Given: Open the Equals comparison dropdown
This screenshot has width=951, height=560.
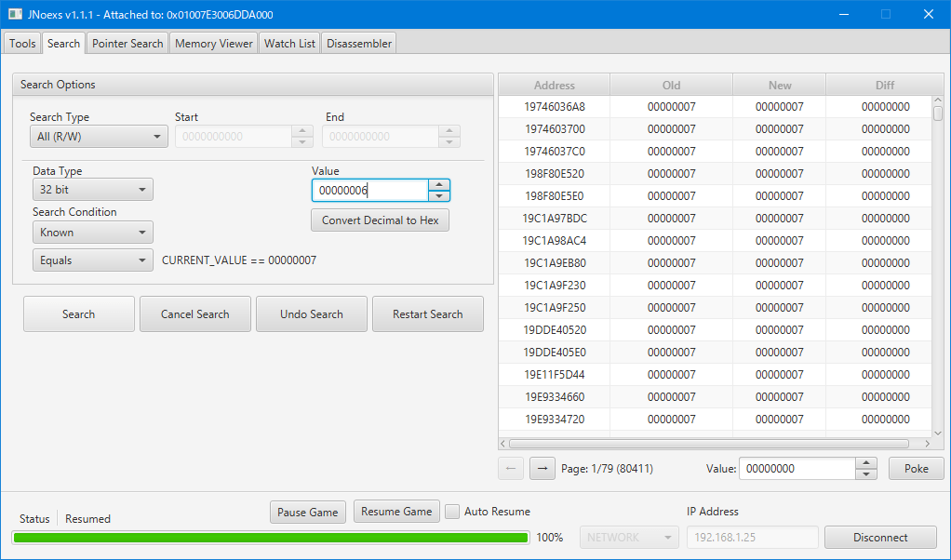Looking at the screenshot, I should [x=93, y=260].
